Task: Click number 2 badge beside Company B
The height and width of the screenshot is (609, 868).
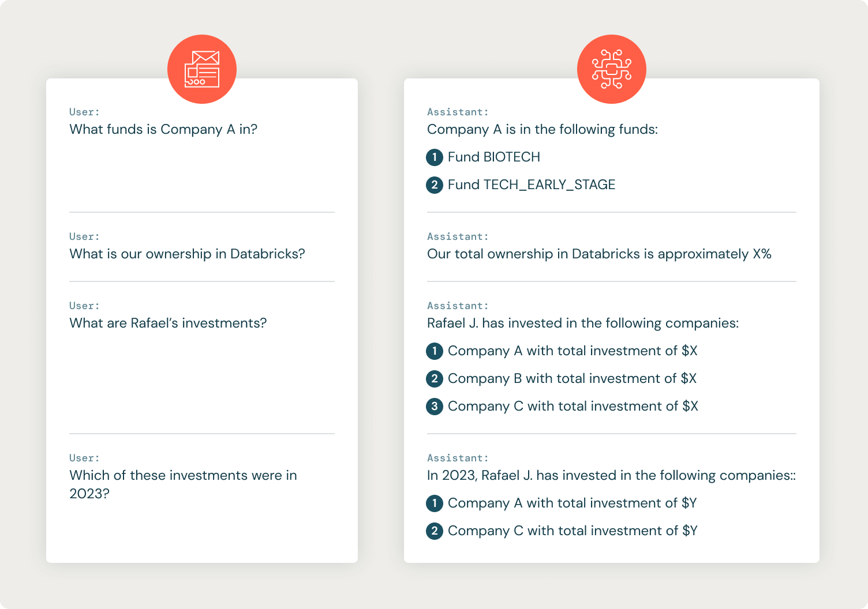Action: (x=435, y=378)
